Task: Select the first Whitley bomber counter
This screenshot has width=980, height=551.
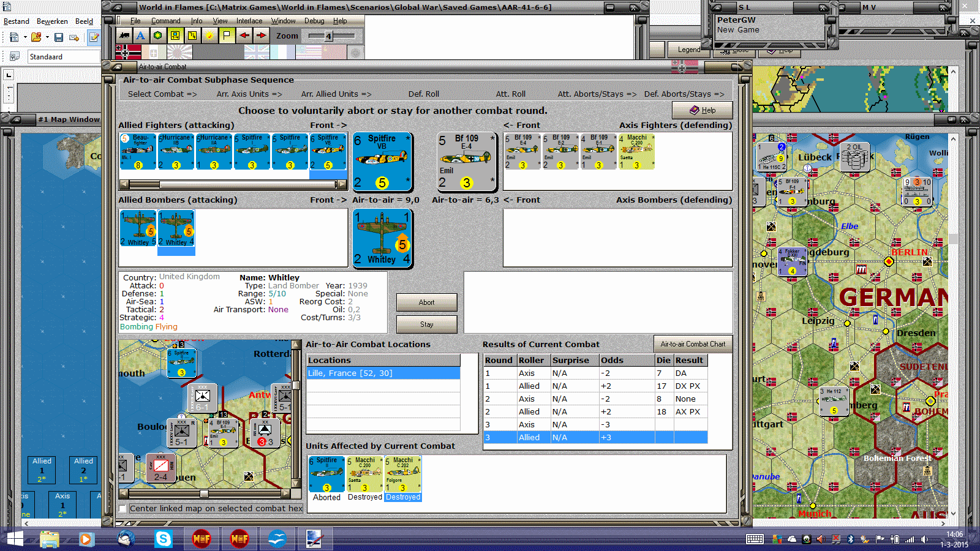Action: pos(138,228)
